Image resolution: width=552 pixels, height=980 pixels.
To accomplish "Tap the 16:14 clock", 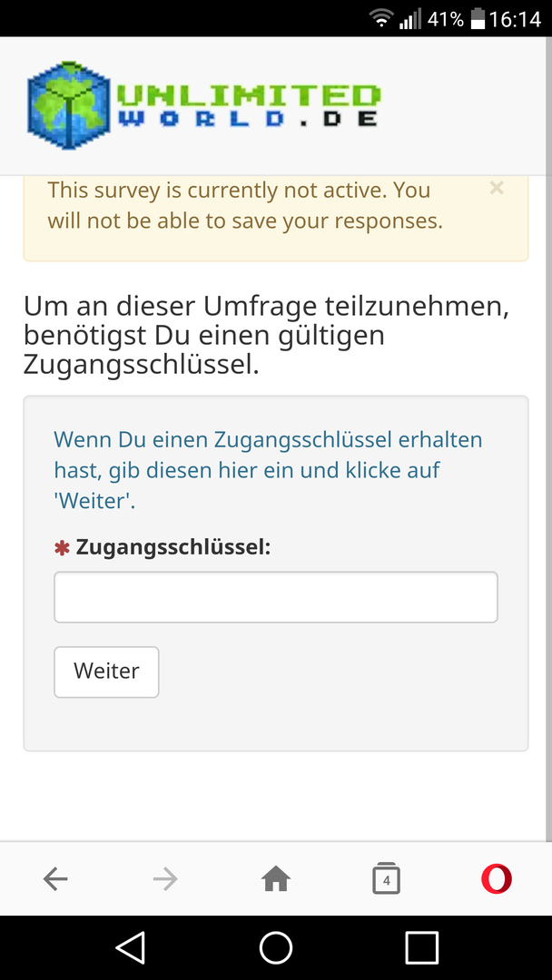I will pyautogui.click(x=515, y=19).
